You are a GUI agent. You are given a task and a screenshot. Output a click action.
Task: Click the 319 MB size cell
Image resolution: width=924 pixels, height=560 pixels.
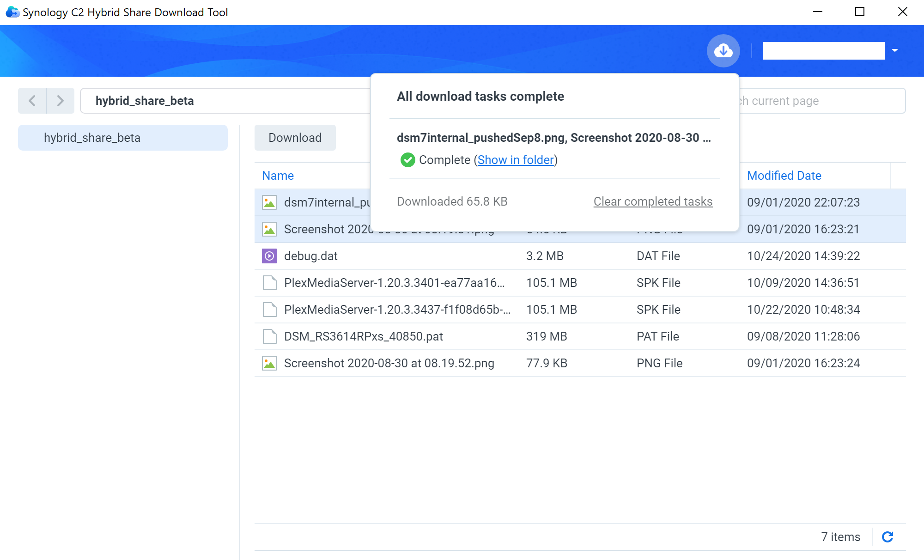click(x=547, y=336)
